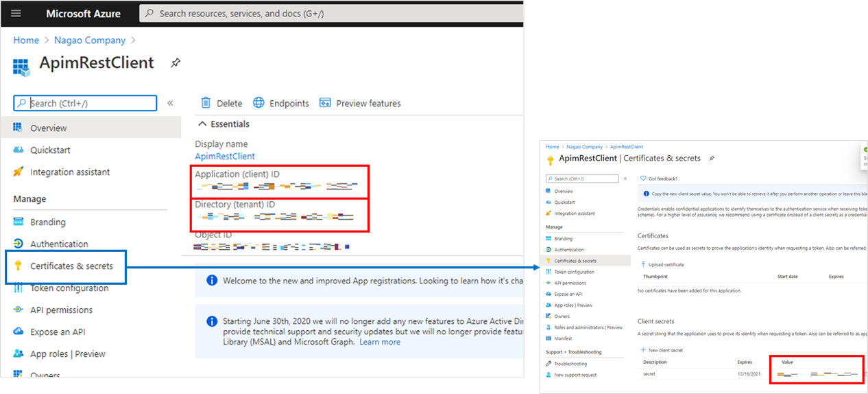Open Roles and administrators | Preview item
Viewport: 868px width, 394px height.
coord(588,327)
